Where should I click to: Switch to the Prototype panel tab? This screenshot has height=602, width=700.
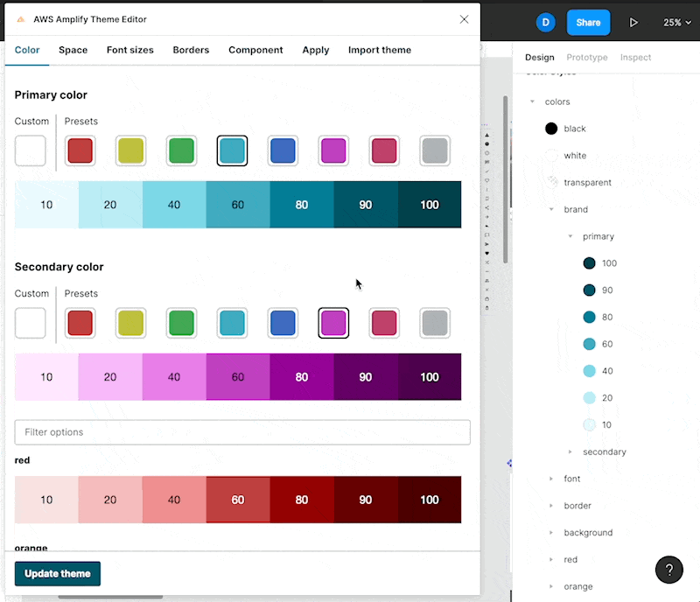coord(587,57)
